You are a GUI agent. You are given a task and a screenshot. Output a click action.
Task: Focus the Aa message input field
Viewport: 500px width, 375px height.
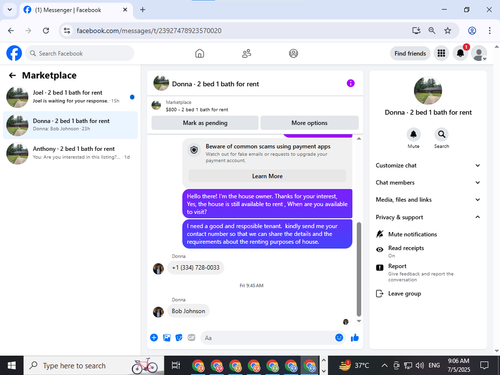coord(267,338)
